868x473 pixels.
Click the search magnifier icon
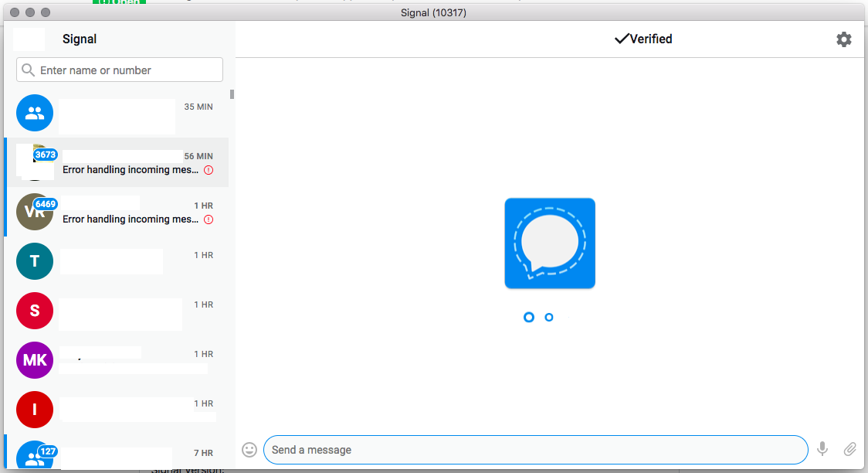click(29, 70)
